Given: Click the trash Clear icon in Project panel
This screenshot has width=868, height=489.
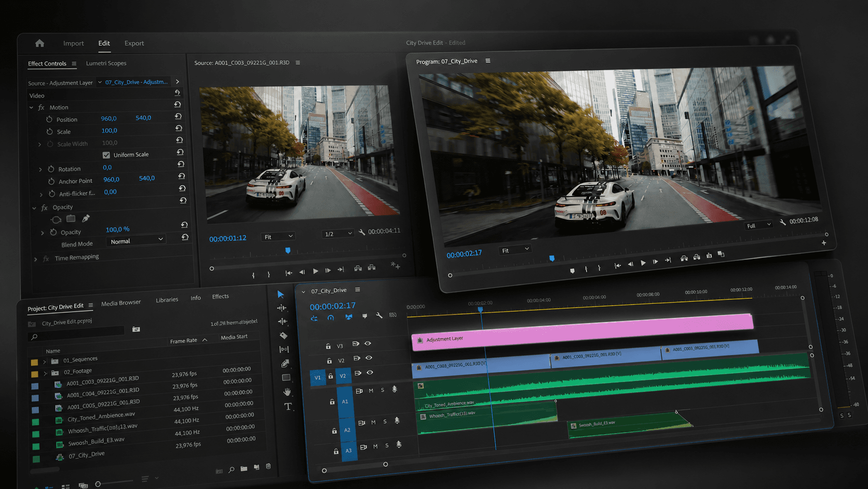Looking at the screenshot, I should pos(268,467).
